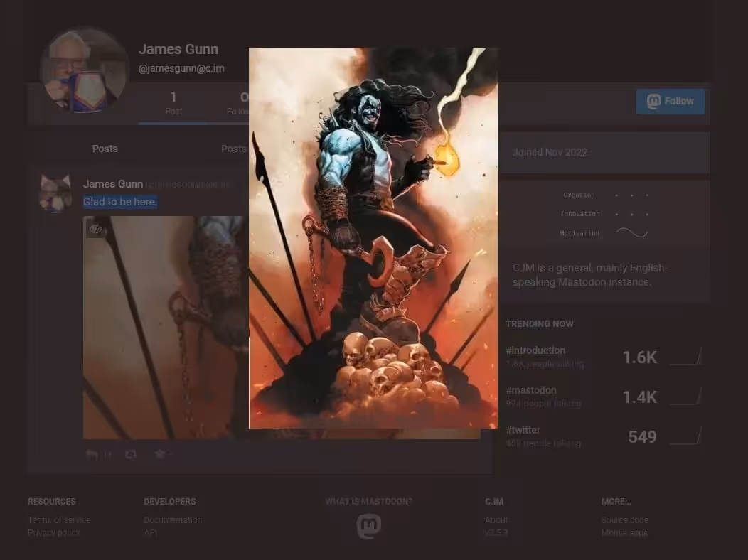748x560 pixels.
Task: Click the James Gunn profile heading
Action: coord(178,49)
